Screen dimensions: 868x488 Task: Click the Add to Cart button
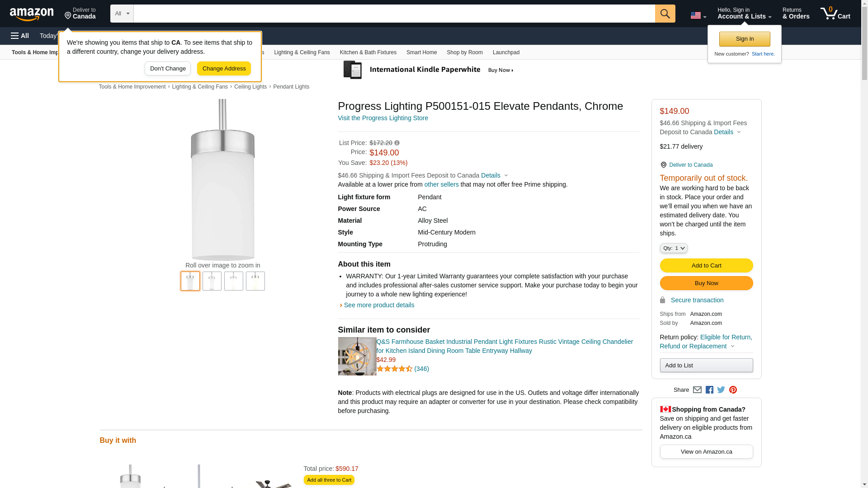point(706,266)
